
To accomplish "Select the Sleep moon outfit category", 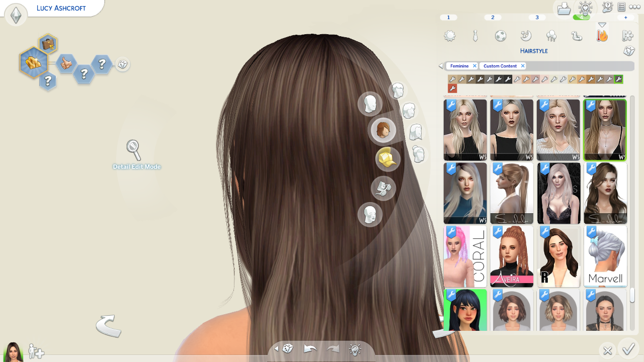I will (x=526, y=36).
